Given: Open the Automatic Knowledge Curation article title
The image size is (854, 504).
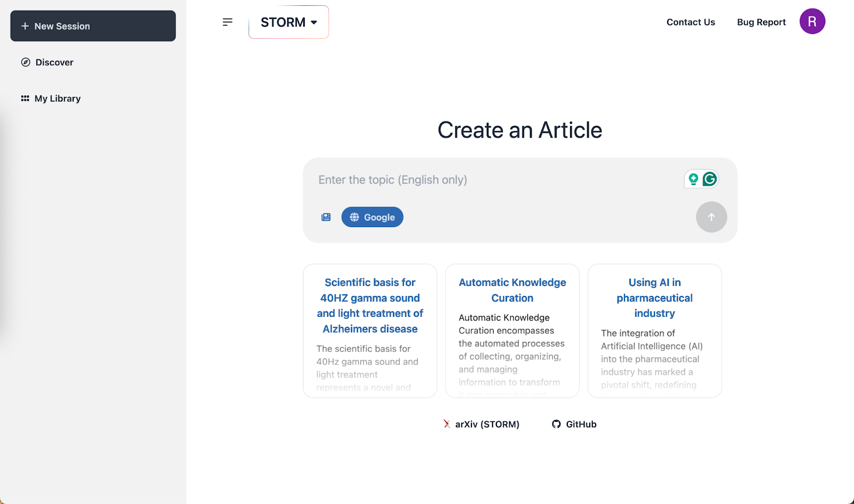Looking at the screenshot, I should coord(512,290).
